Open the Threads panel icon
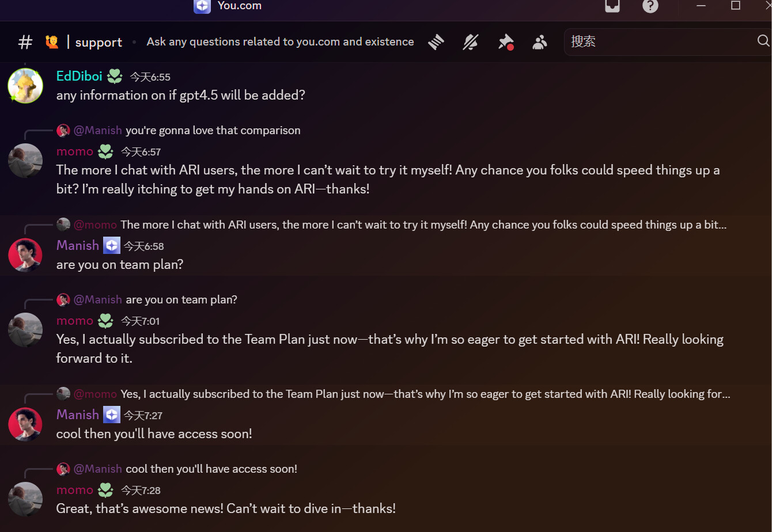This screenshot has height=532, width=772. coord(436,42)
